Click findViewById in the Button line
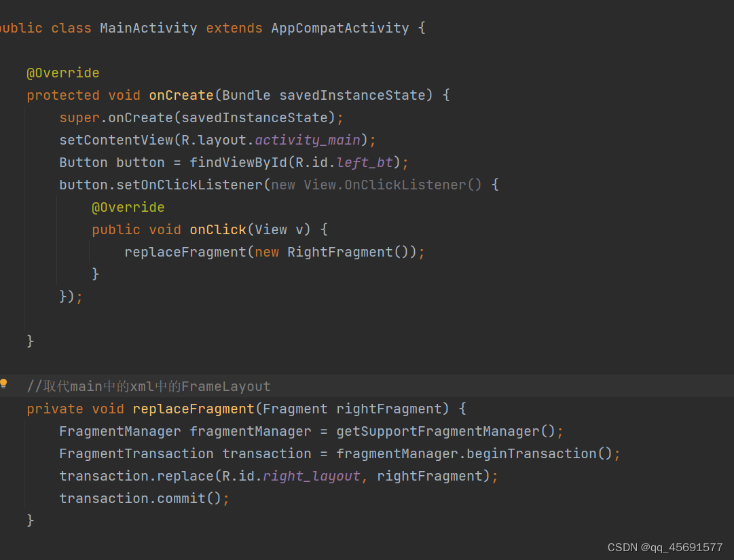Viewport: 734px width, 560px height. click(238, 163)
